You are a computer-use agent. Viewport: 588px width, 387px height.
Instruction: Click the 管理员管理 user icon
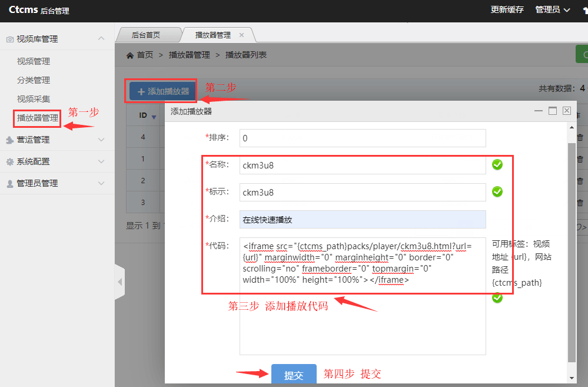[x=9, y=184]
